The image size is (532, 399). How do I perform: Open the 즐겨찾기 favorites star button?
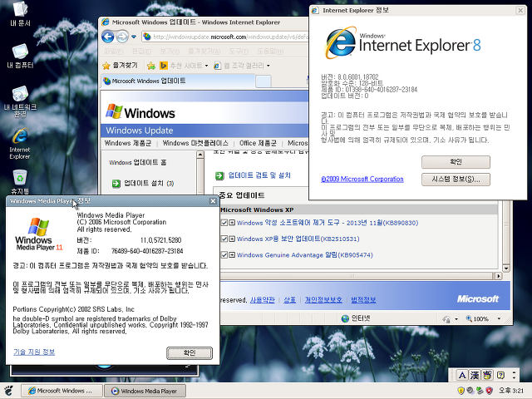pos(120,66)
